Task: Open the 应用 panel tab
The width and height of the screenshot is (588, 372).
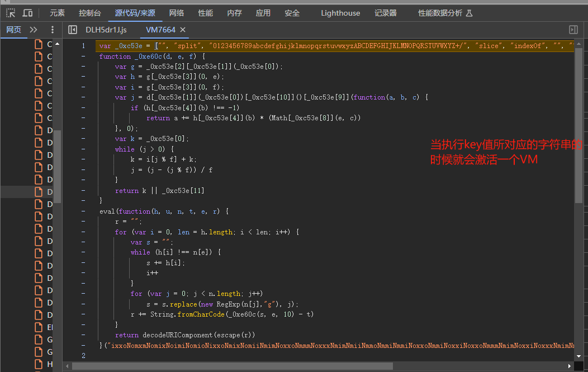Action: (x=263, y=13)
